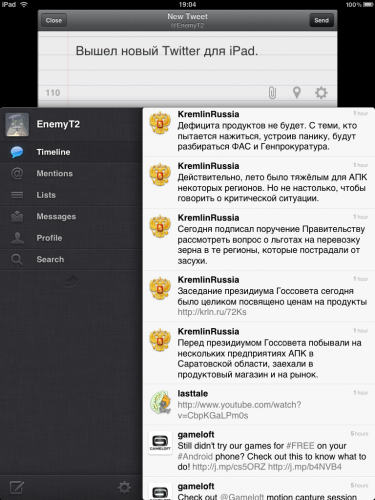Tap the EnemyT2 account avatar
Image resolution: width=375 pixels, height=500 pixels.
[x=17, y=125]
